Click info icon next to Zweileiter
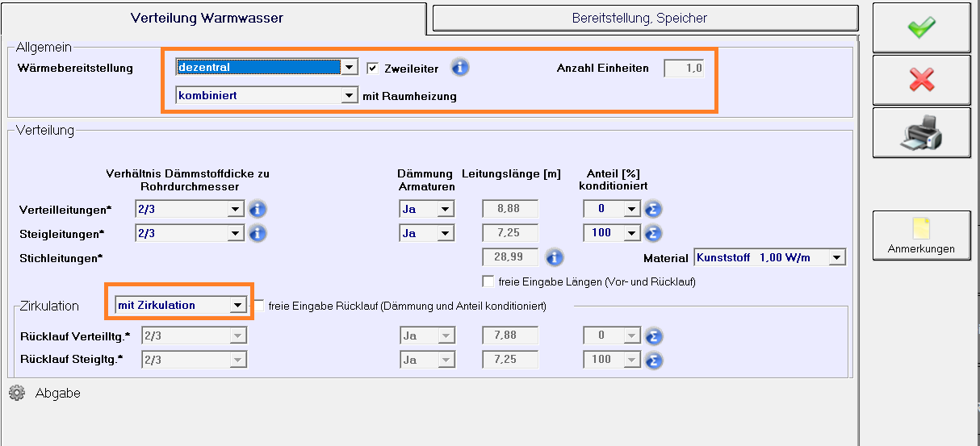 (460, 68)
